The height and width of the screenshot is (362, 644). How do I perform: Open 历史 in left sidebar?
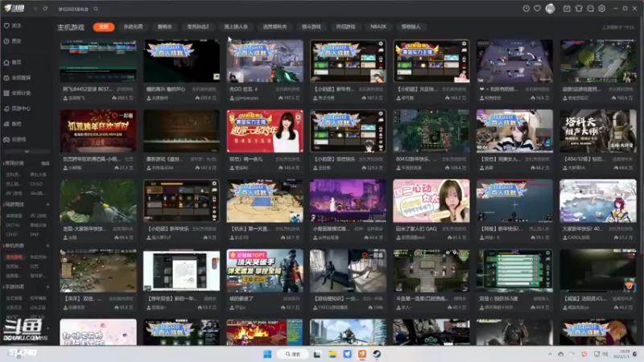tap(13, 42)
